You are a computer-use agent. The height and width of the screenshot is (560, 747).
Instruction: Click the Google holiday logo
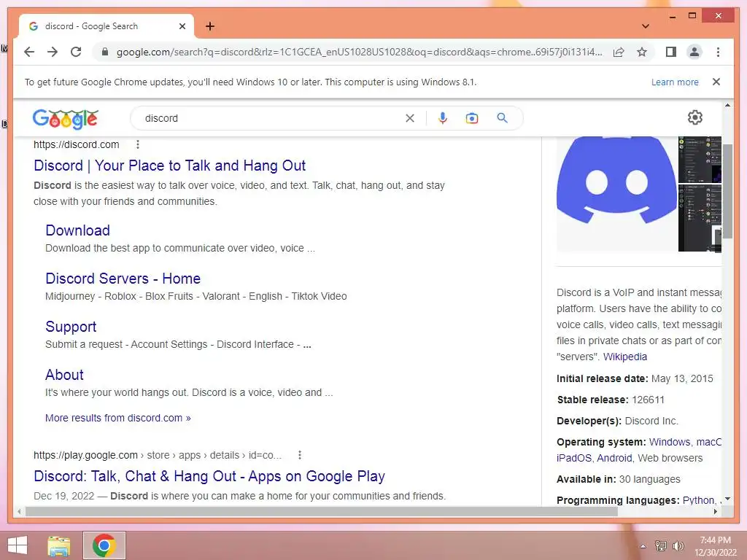pos(65,119)
